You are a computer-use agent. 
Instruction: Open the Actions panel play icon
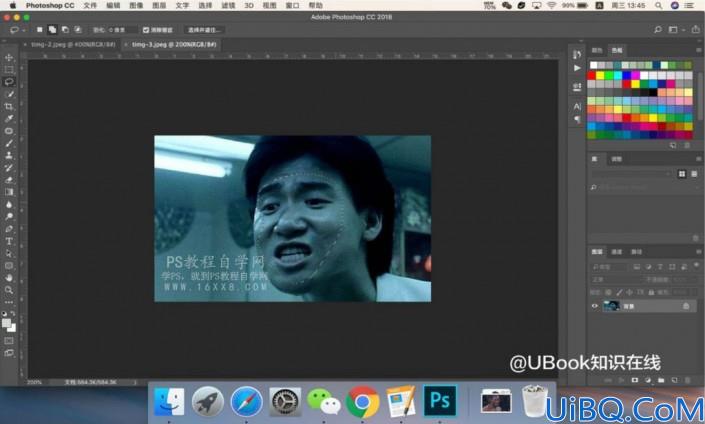click(577, 68)
